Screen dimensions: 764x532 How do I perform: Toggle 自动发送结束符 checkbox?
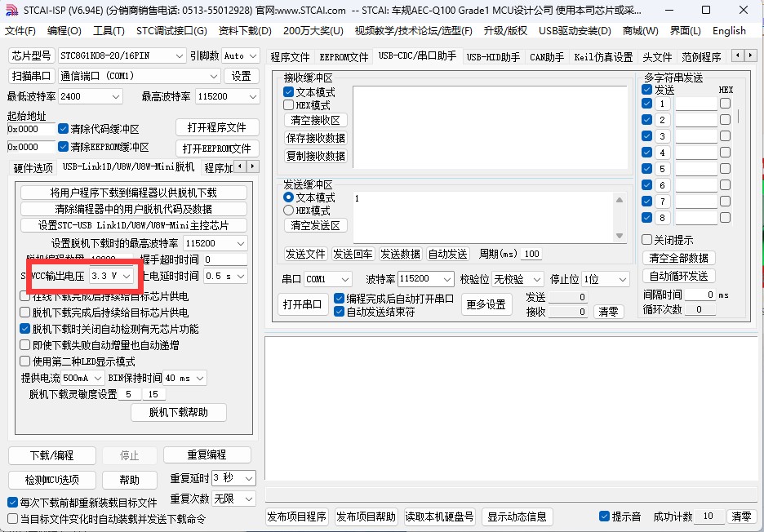[339, 312]
